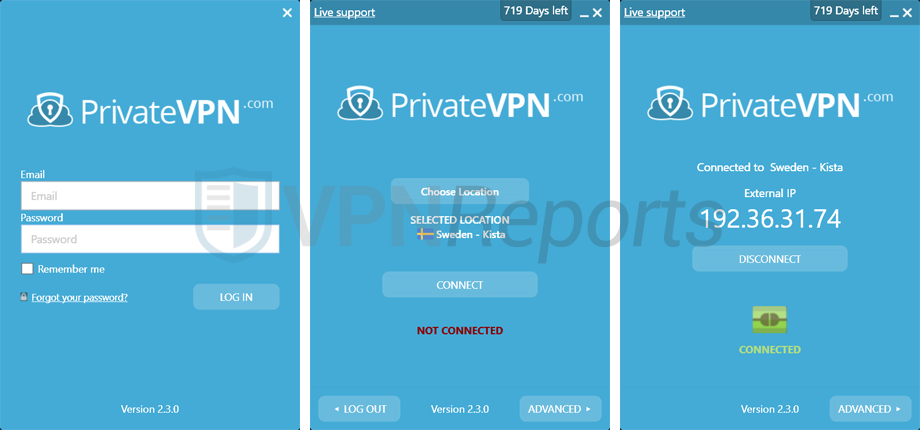Click the DISCONNECT button
Viewport: 920px width, 430px height.
click(770, 259)
